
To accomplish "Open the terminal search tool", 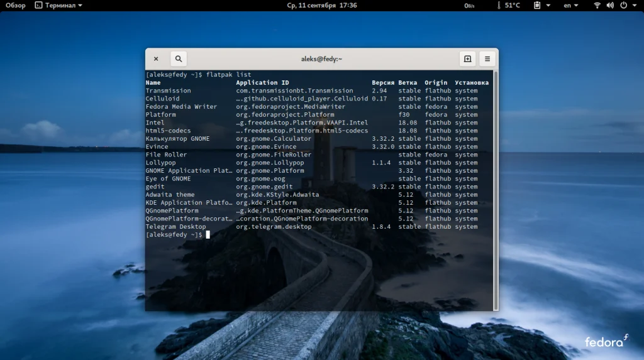I will pyautogui.click(x=179, y=59).
